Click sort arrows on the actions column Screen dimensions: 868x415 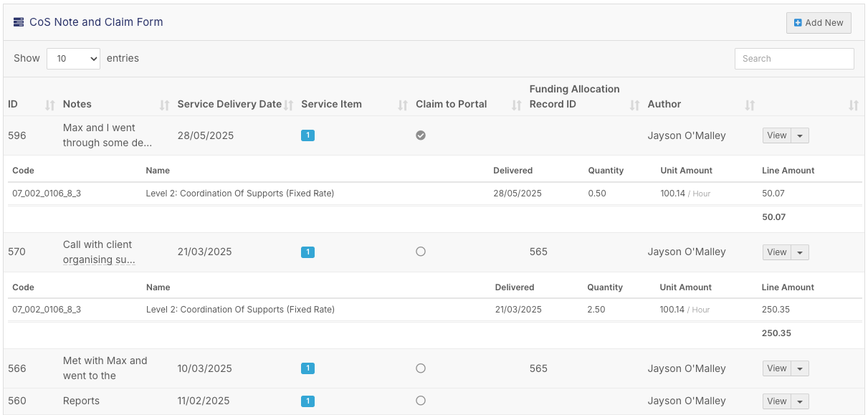pyautogui.click(x=853, y=105)
